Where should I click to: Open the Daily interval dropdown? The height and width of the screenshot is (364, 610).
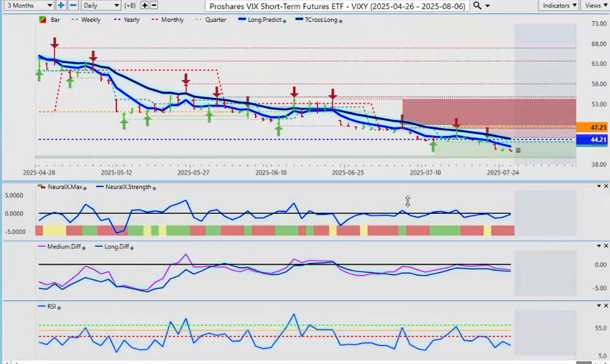point(101,6)
